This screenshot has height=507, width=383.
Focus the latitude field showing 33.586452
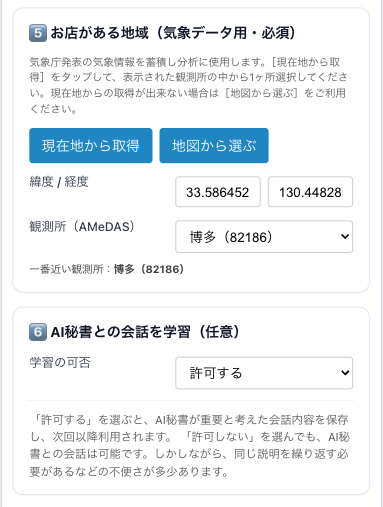(218, 192)
